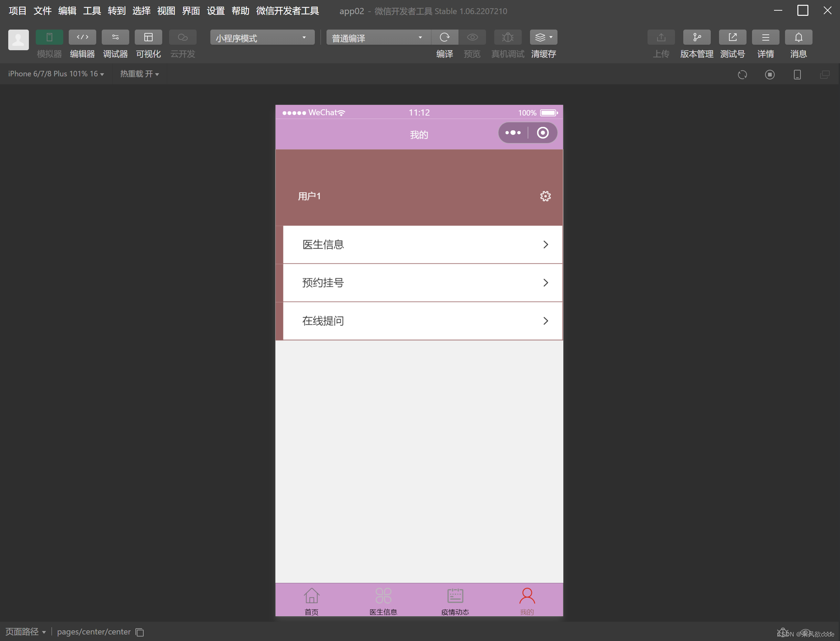Click the 可视化 visualization icon

pyautogui.click(x=148, y=37)
